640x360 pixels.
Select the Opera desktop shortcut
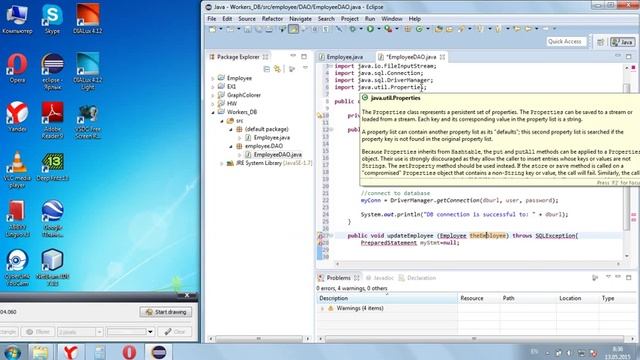(x=17, y=68)
